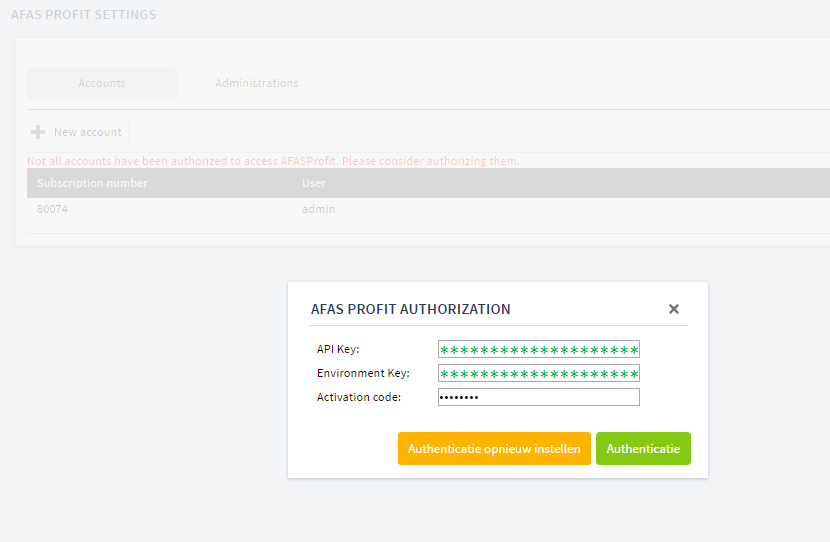830x542 pixels.
Task: Click the accounts not authorized warning text
Action: pyautogui.click(x=273, y=161)
